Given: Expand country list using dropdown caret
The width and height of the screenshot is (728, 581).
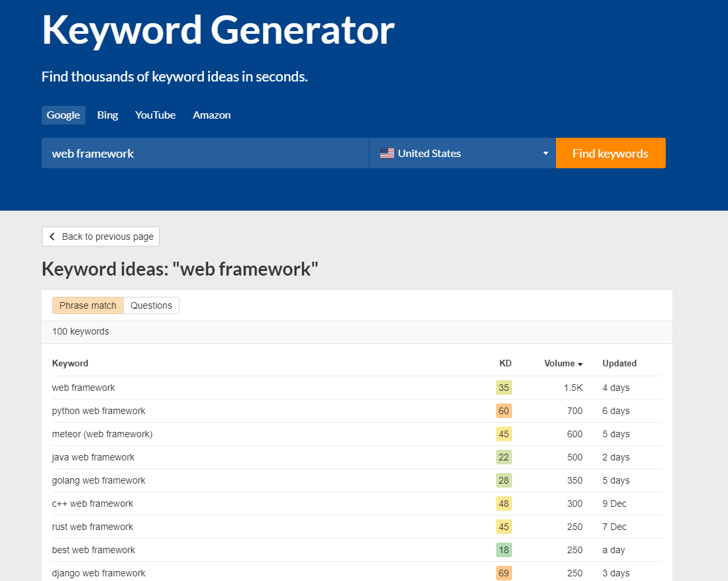Looking at the screenshot, I should 545,154.
